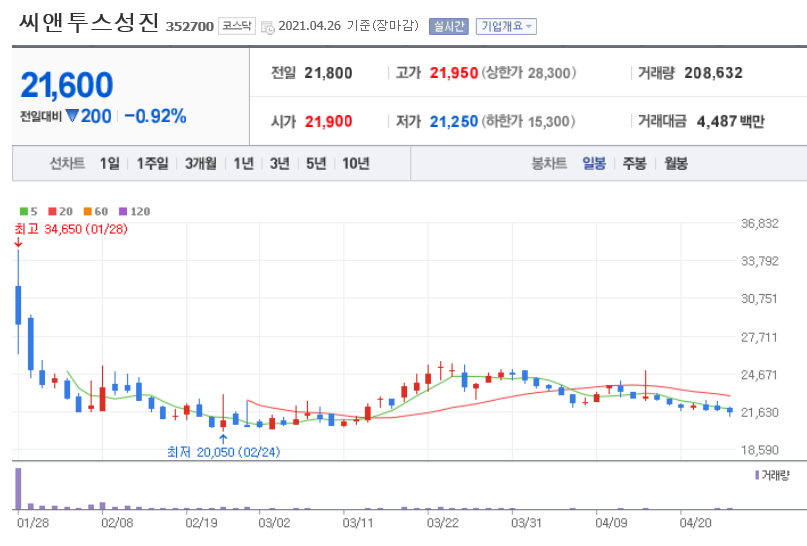Click the 2021.04.26 기준(장마감) date text

[x=348, y=26]
